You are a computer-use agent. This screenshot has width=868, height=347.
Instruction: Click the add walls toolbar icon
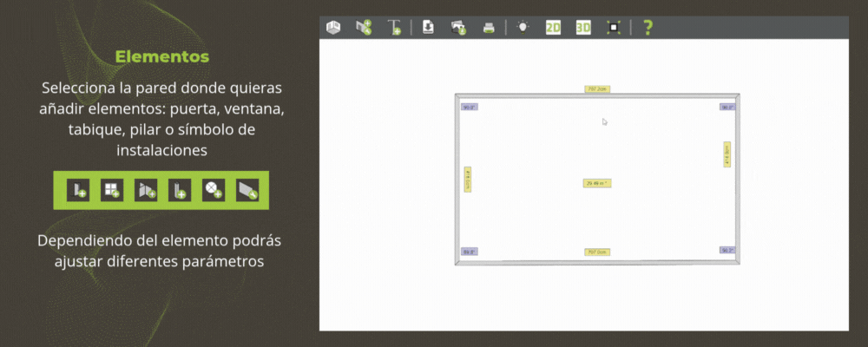pyautogui.click(x=364, y=27)
